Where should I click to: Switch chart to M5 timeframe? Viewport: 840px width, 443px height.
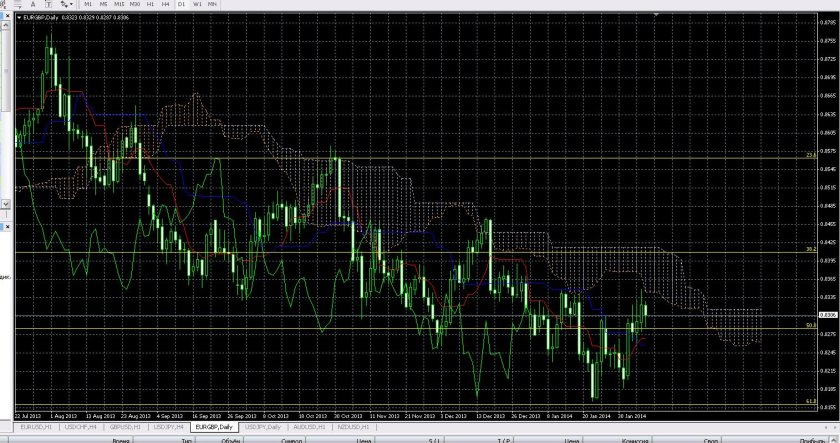coord(103,5)
